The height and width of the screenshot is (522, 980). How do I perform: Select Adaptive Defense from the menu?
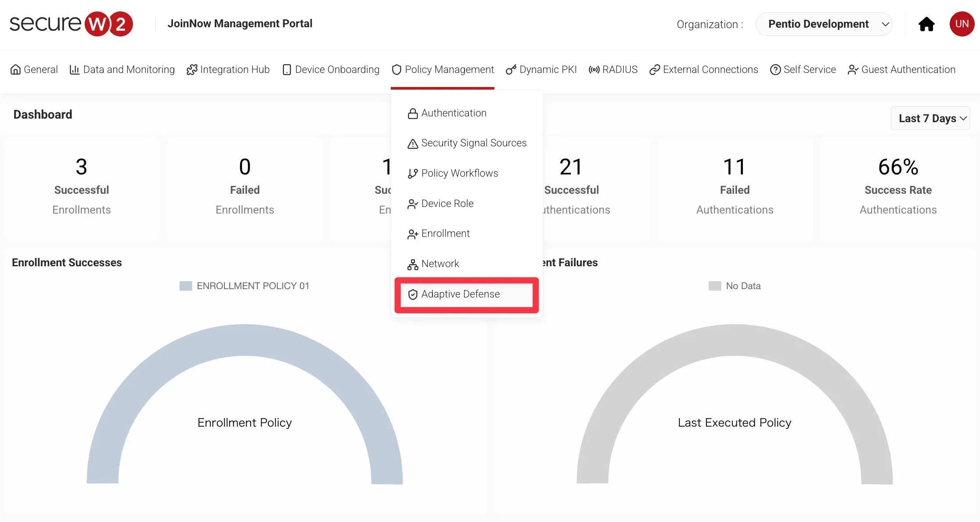[460, 294]
